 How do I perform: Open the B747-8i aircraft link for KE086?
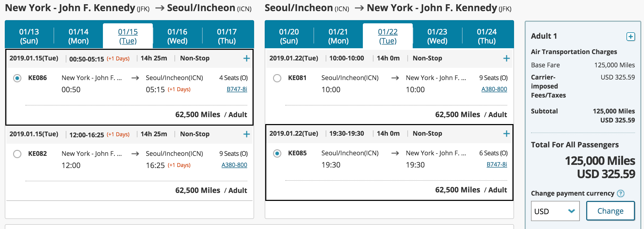pos(237,89)
